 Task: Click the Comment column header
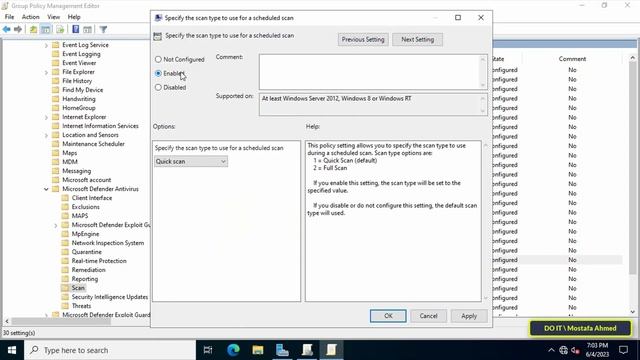pyautogui.click(x=572, y=59)
